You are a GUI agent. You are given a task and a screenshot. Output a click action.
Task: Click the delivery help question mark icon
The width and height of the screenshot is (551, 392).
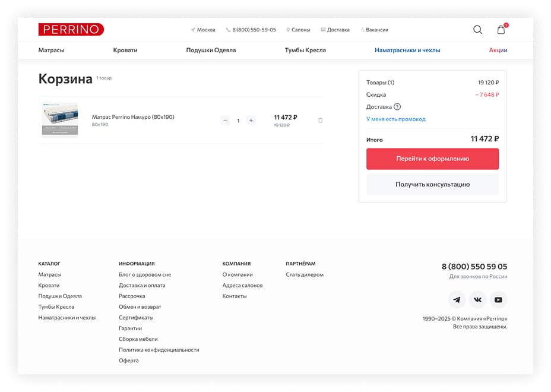(x=397, y=107)
